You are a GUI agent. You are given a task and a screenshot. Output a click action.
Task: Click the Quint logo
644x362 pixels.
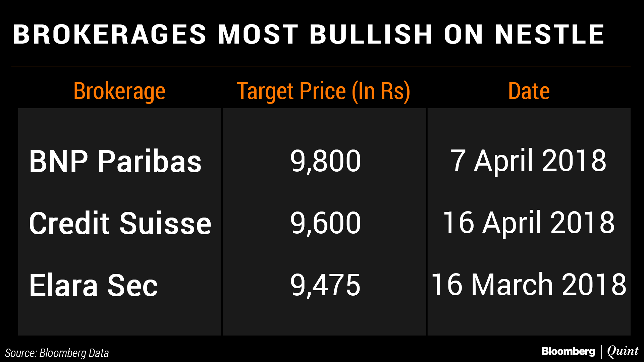[x=623, y=351]
